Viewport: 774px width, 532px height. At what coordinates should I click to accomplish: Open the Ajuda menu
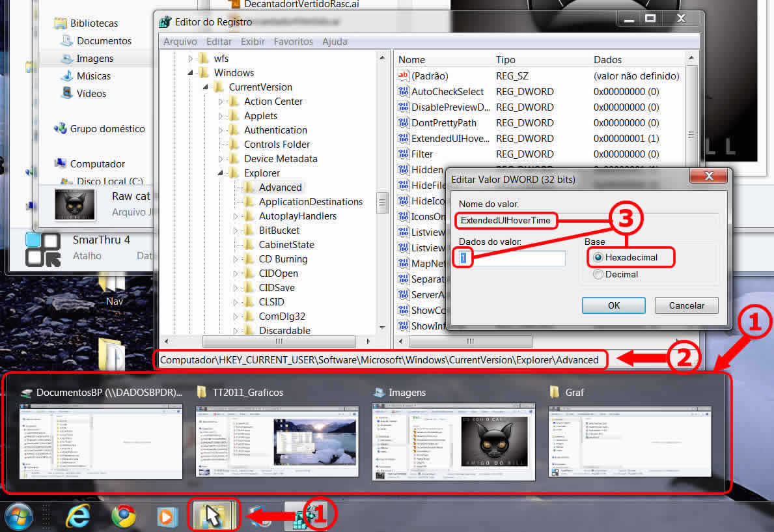335,42
